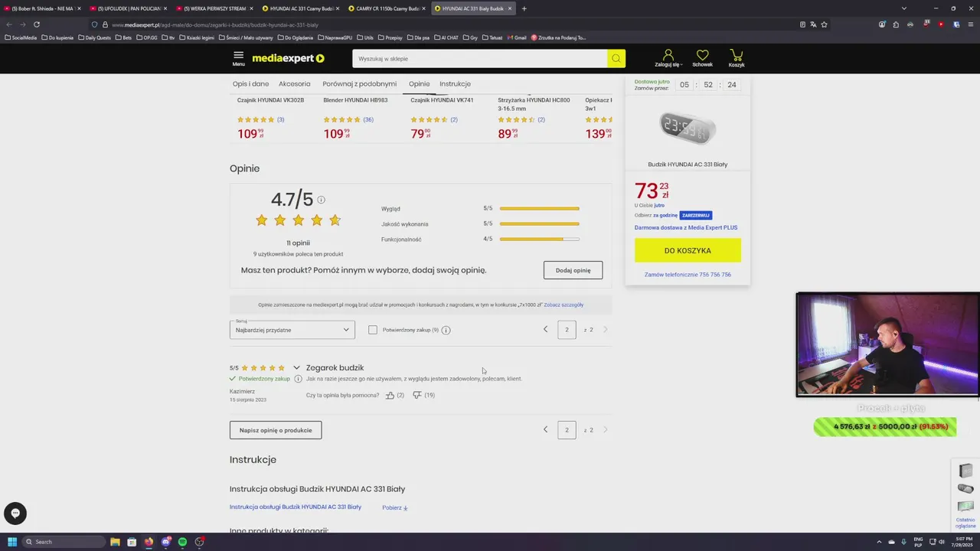Open Spotify from taskbar

point(182,542)
